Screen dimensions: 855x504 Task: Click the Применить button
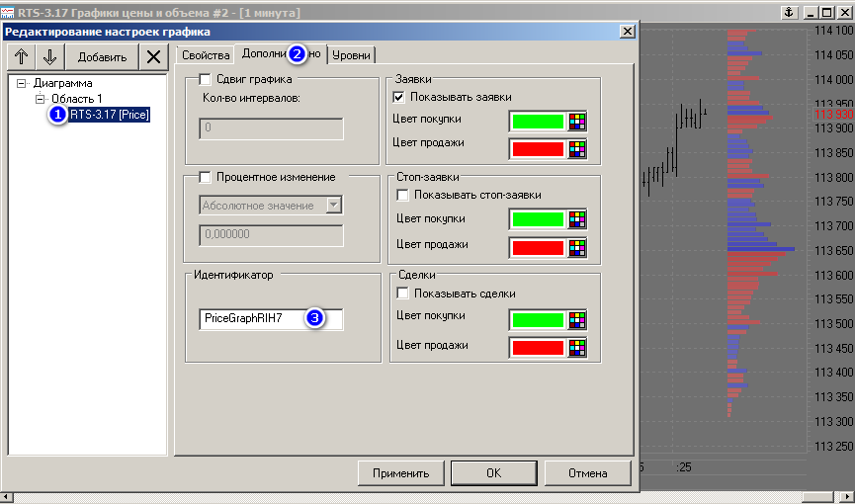pos(400,473)
